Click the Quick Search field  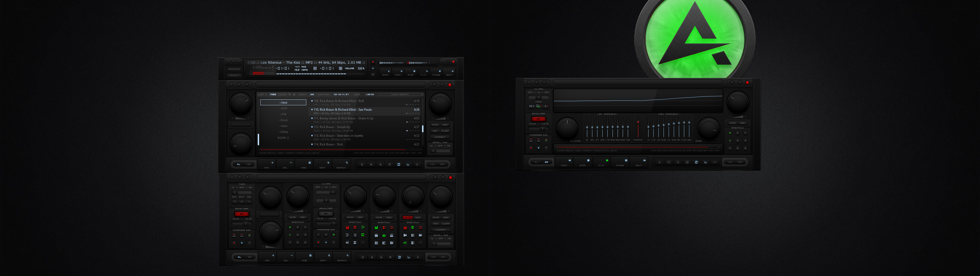point(402,95)
